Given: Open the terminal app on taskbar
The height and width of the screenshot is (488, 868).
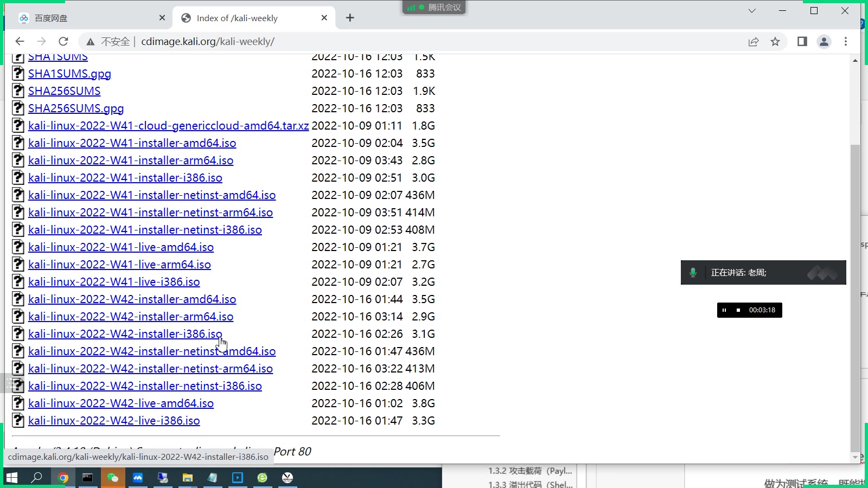Looking at the screenshot, I should click(88, 478).
